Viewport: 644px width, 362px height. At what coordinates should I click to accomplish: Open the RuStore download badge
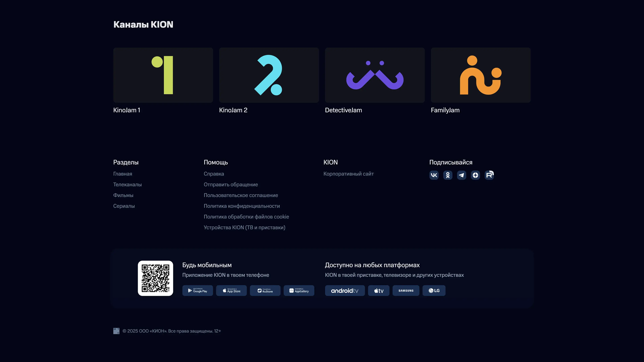click(x=265, y=291)
